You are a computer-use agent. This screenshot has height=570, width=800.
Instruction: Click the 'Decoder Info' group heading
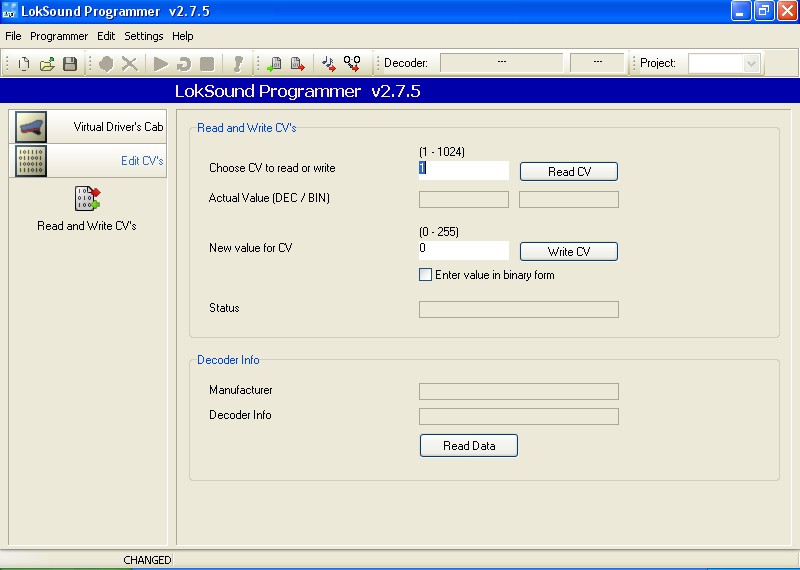[228, 360]
